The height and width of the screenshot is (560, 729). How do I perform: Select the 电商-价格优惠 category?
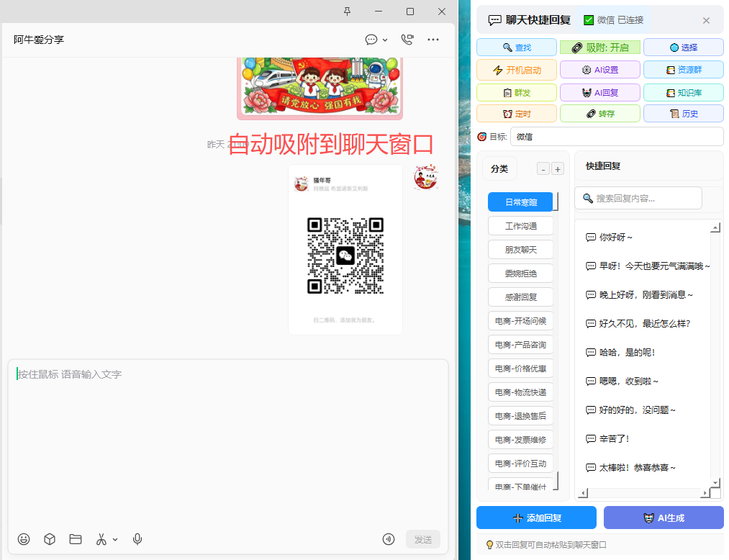520,369
